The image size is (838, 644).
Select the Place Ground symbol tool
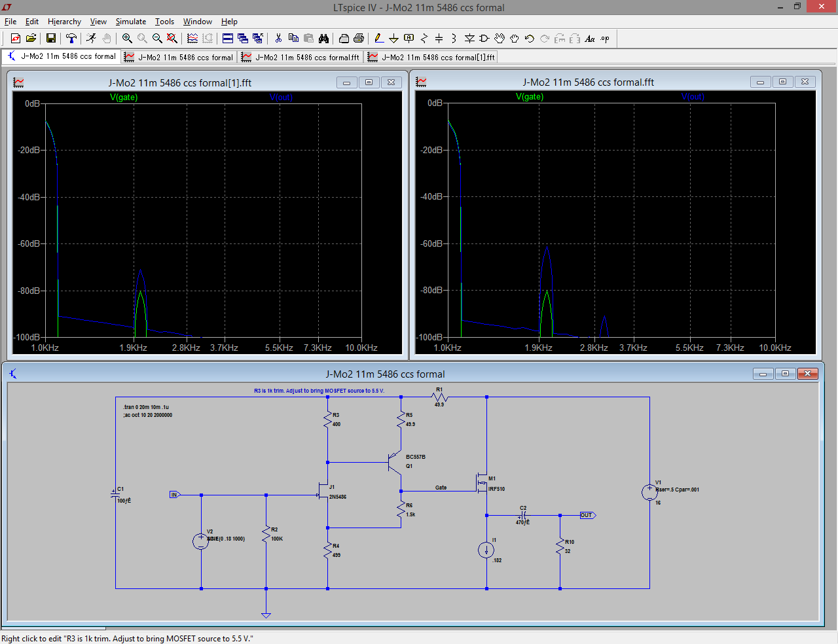pos(393,39)
